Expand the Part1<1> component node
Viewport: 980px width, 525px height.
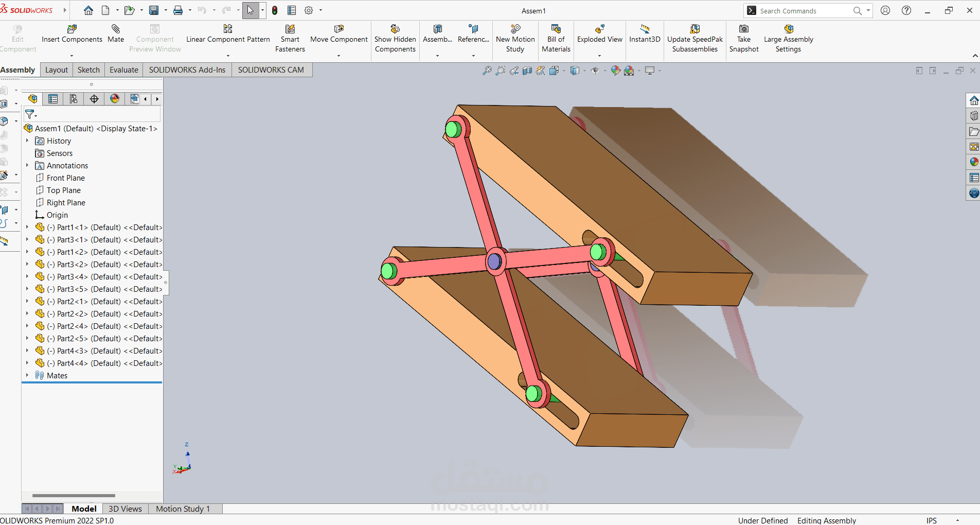(x=27, y=227)
